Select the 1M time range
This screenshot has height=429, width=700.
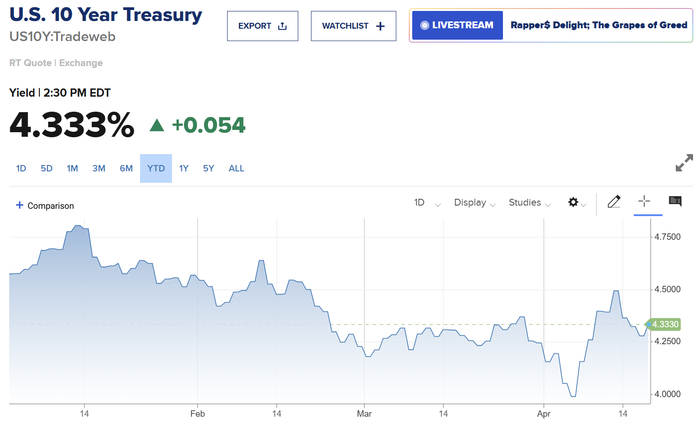point(72,168)
